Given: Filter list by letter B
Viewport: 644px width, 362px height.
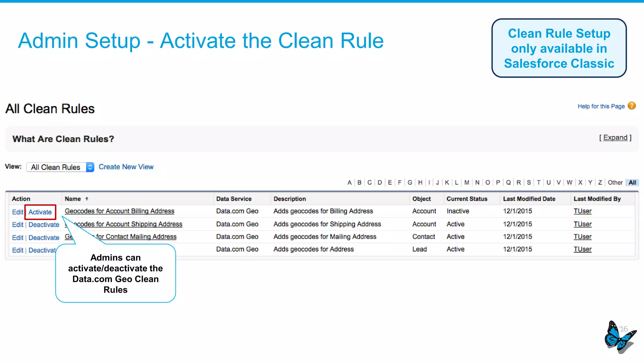Looking at the screenshot, I should point(359,183).
